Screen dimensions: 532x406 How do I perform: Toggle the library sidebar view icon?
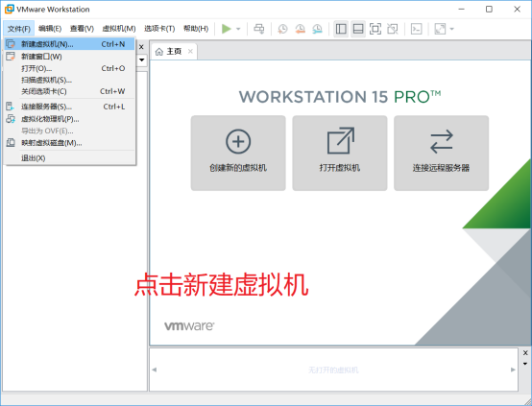pos(341,29)
